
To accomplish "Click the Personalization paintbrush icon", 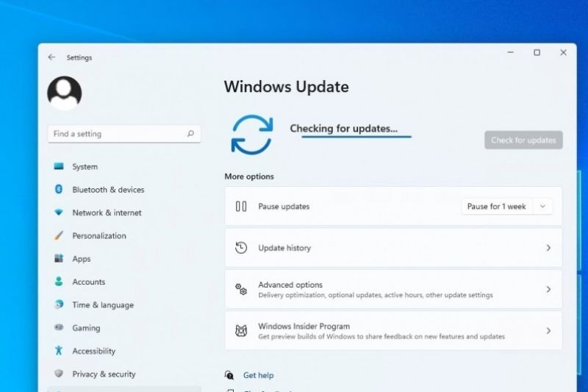I will [59, 236].
